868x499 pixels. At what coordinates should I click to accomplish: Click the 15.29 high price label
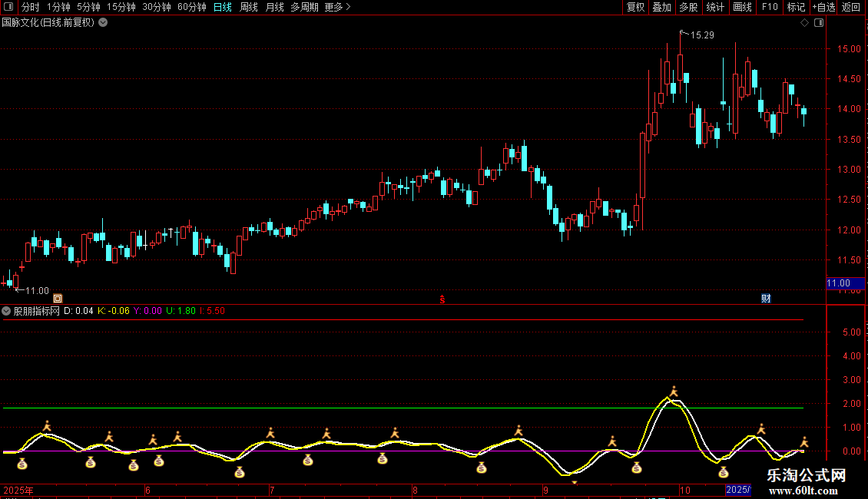(x=702, y=35)
